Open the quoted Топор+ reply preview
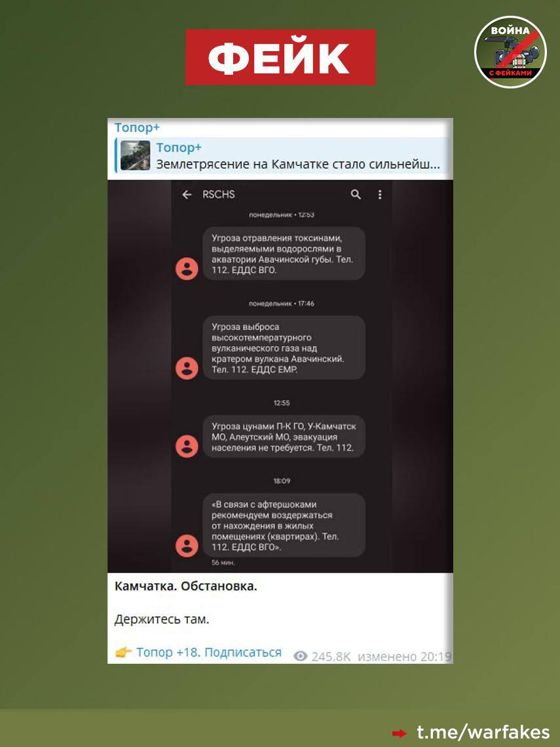The height and width of the screenshot is (747, 560). pyautogui.click(x=284, y=156)
